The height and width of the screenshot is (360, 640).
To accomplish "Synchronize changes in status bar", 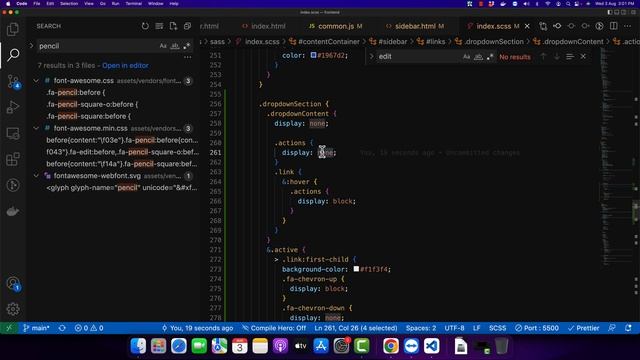I will tap(62, 328).
